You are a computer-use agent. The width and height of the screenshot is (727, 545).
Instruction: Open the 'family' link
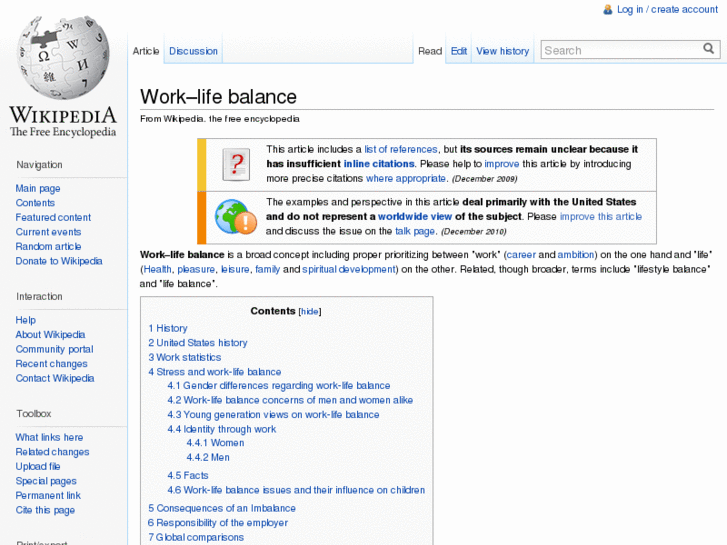pos(268,269)
